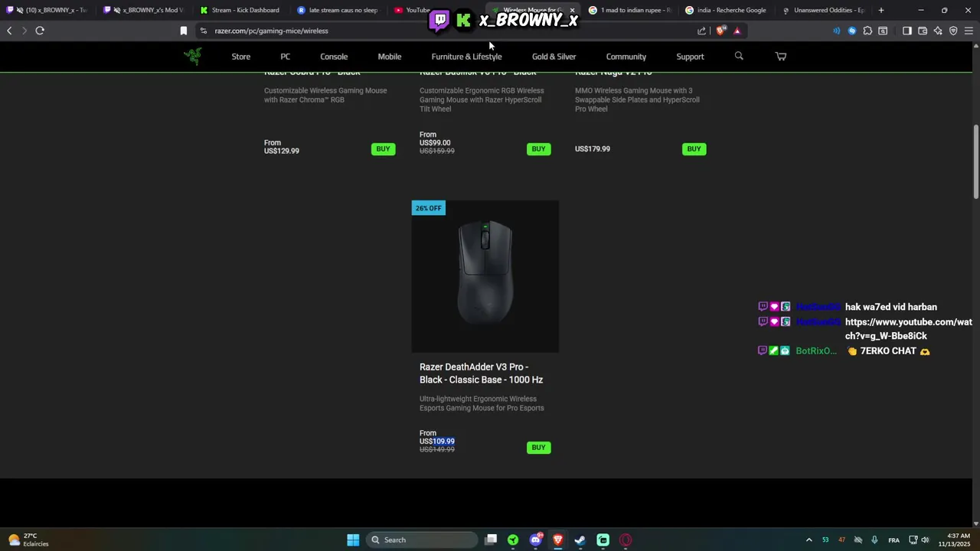
Task: Switch to the Unanswered Oddities tab
Action: 823,10
